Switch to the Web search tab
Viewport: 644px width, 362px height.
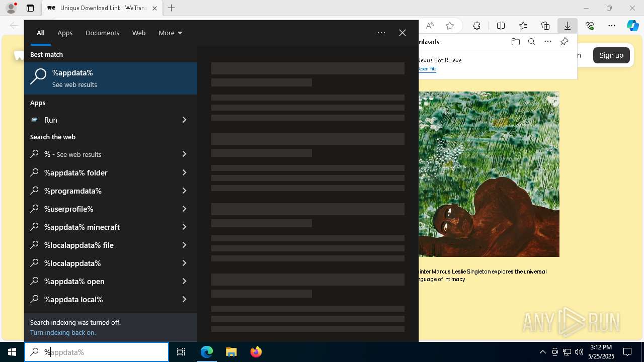[139, 33]
